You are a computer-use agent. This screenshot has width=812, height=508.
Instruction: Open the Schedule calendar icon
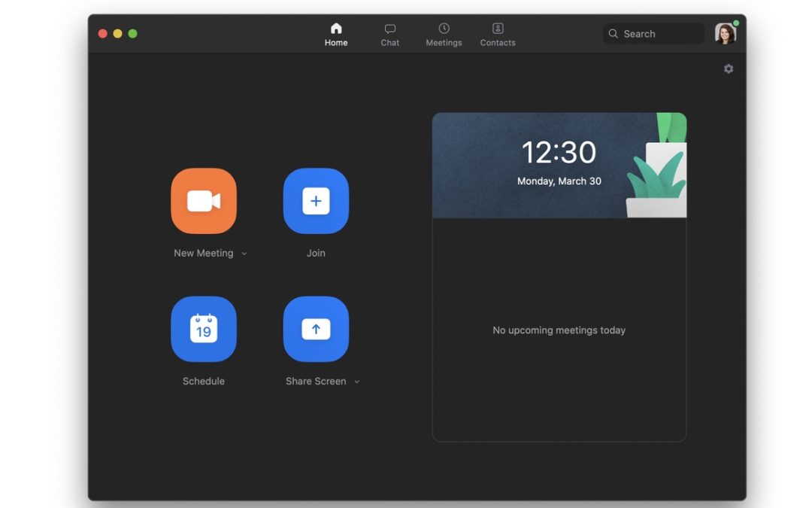coord(204,329)
